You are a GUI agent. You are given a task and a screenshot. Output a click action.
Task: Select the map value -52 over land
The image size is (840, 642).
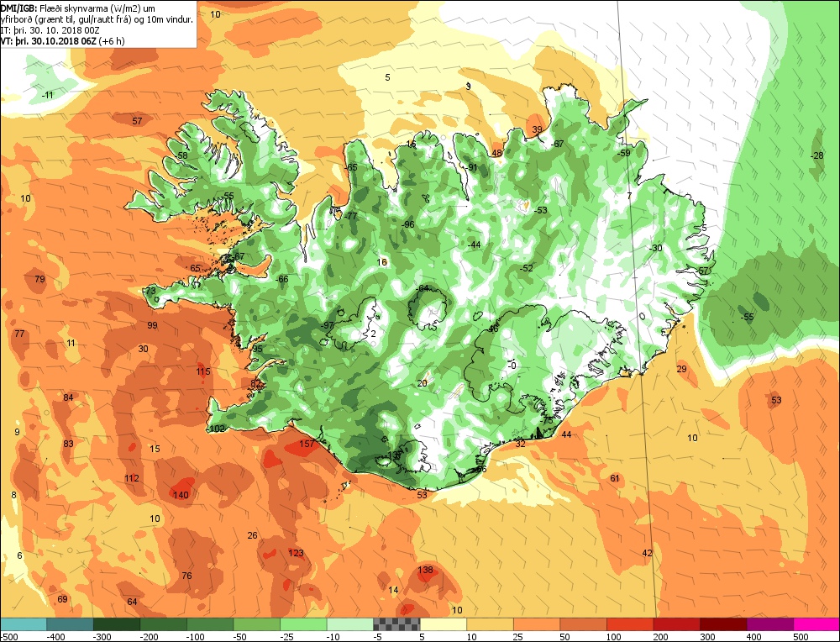point(526,268)
